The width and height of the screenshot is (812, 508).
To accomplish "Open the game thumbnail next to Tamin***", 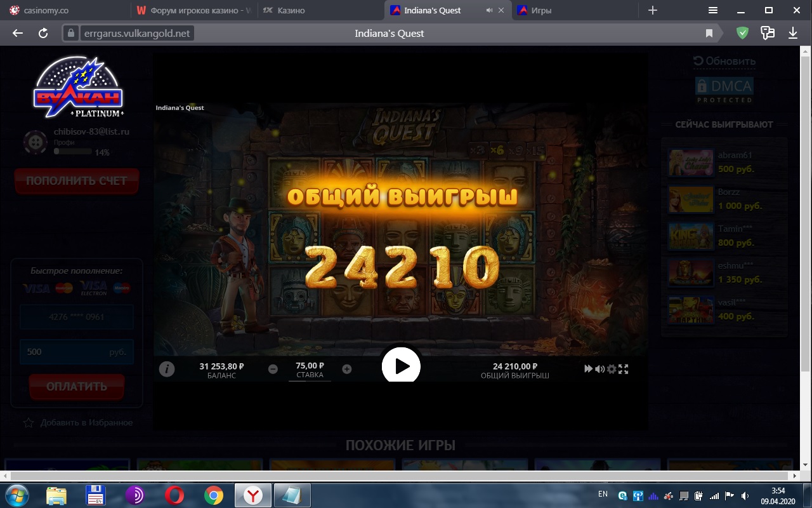I will click(x=691, y=236).
